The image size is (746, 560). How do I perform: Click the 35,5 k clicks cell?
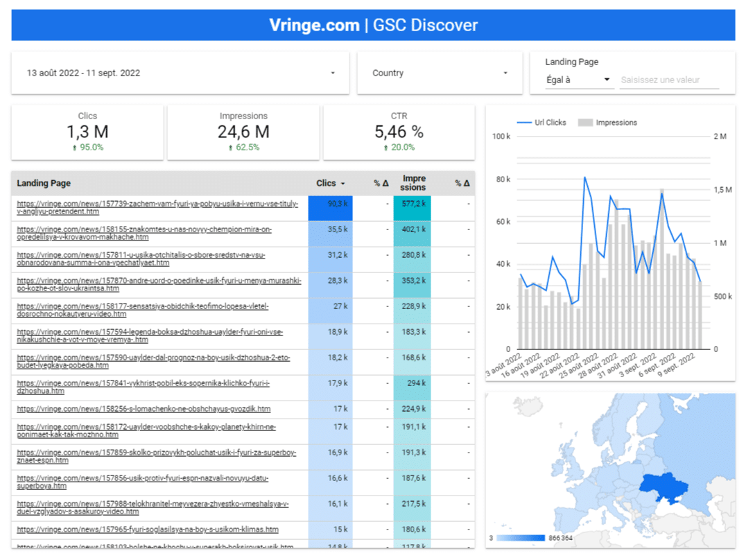330,234
